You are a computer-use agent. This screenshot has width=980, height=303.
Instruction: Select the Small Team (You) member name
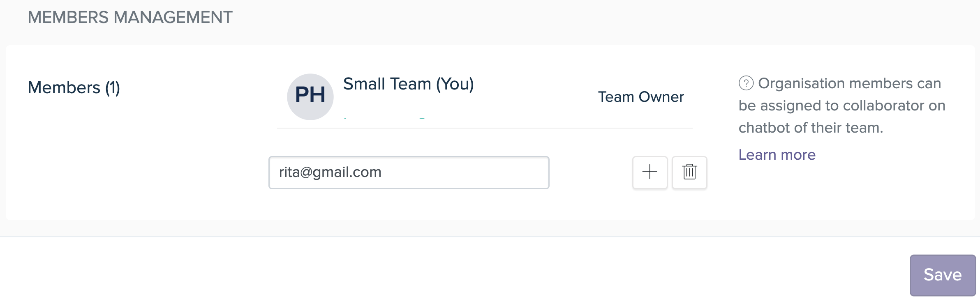tap(408, 84)
